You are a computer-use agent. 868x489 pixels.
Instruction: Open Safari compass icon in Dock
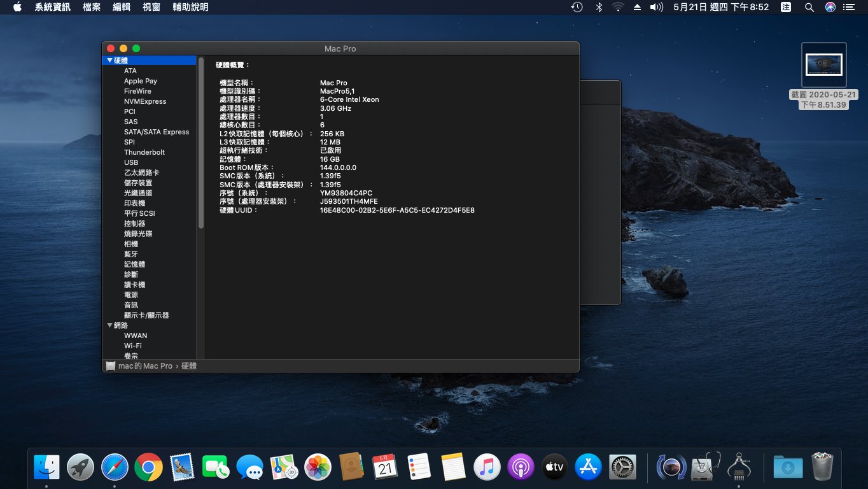(x=115, y=467)
